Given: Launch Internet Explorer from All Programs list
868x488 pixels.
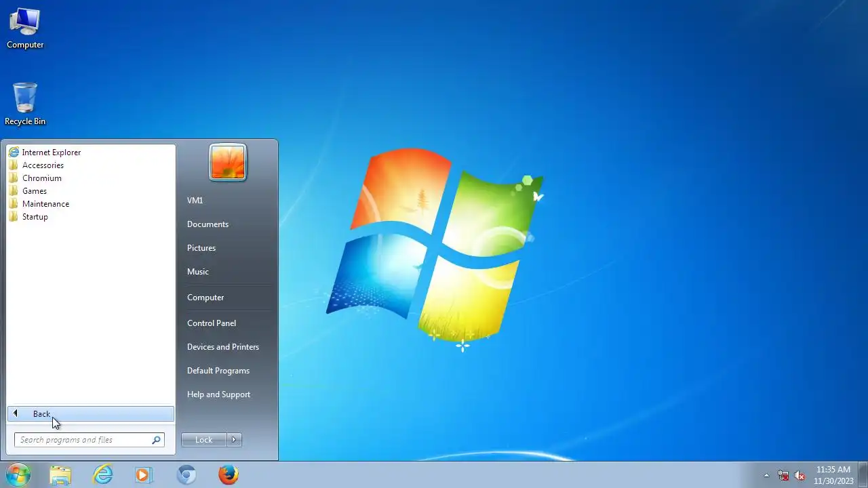Looking at the screenshot, I should 91,152.
